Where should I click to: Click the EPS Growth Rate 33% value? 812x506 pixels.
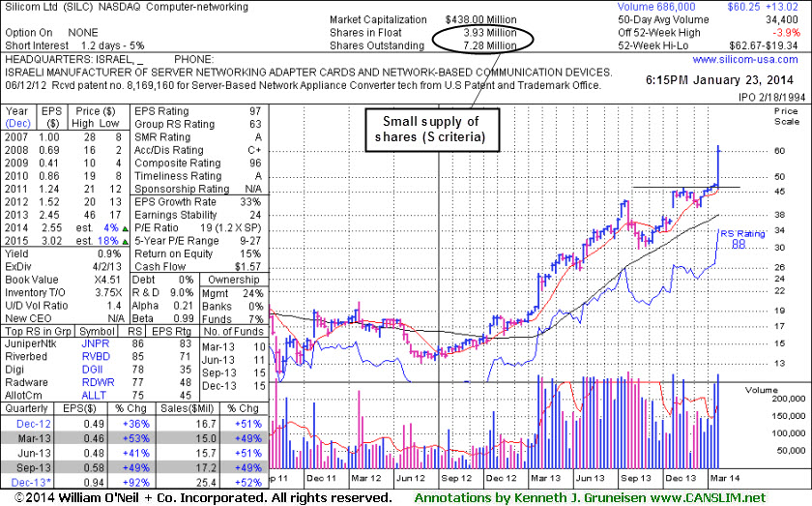coord(250,201)
